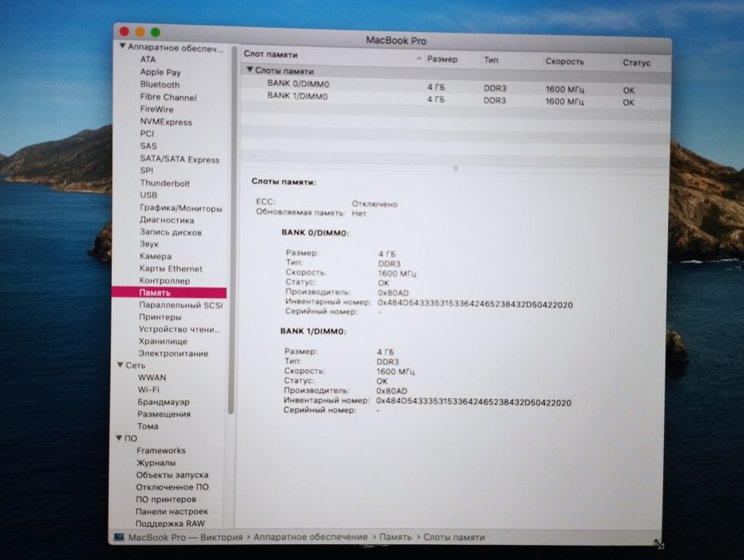This screenshot has height=560, width=744.
Task: Open the Размещения entry
Action: [x=163, y=414]
